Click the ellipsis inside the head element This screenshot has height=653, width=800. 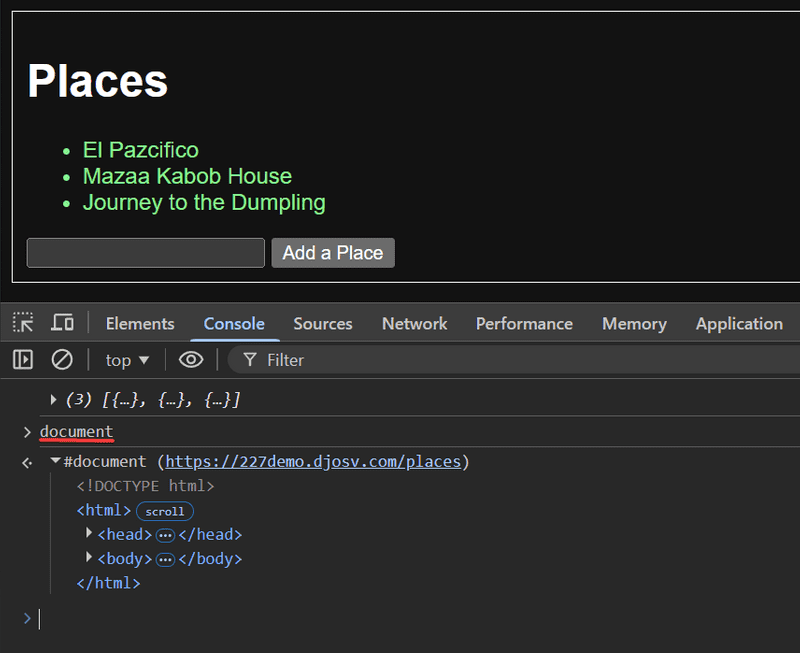(165, 534)
